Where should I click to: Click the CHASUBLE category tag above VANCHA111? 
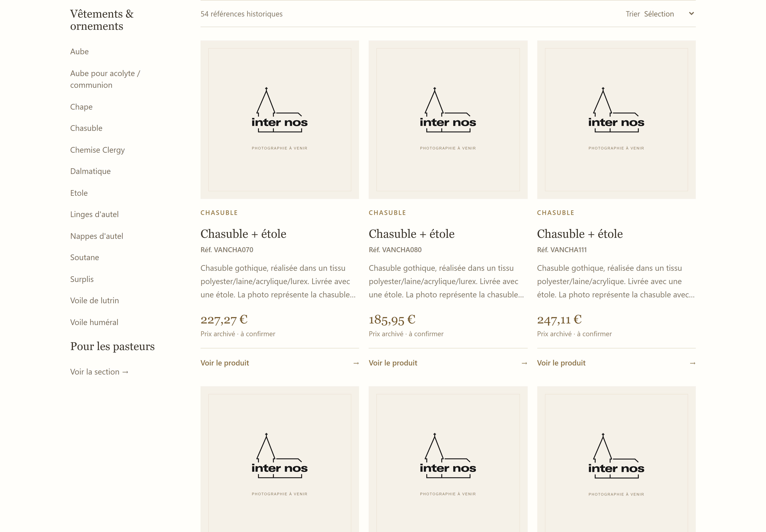point(556,213)
